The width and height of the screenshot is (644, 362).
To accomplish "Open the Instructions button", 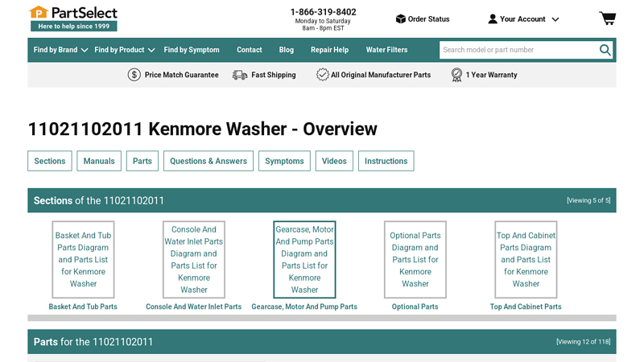I will [x=386, y=161].
